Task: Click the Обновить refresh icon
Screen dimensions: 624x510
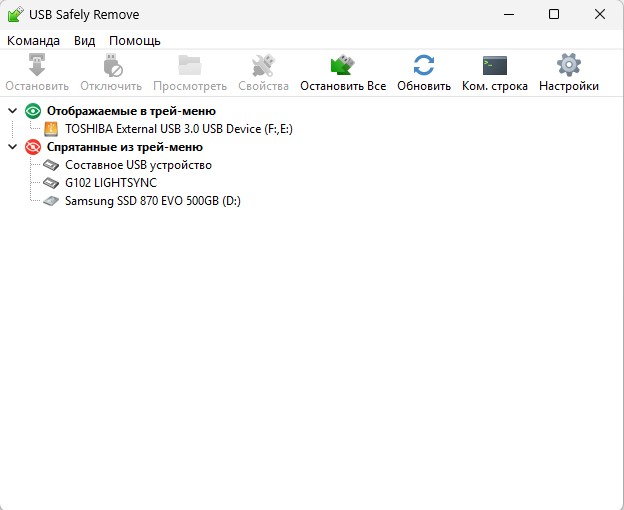Action: click(424, 65)
